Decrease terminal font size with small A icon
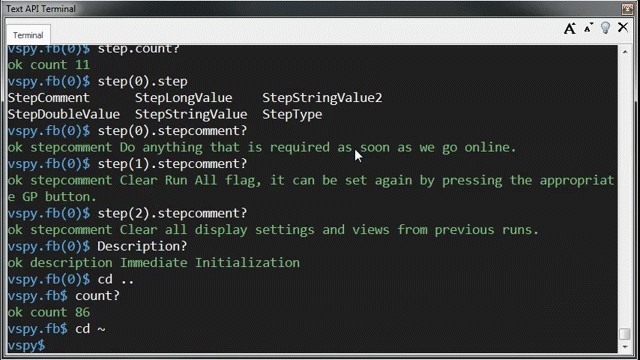The image size is (640, 360). pyautogui.click(x=588, y=28)
